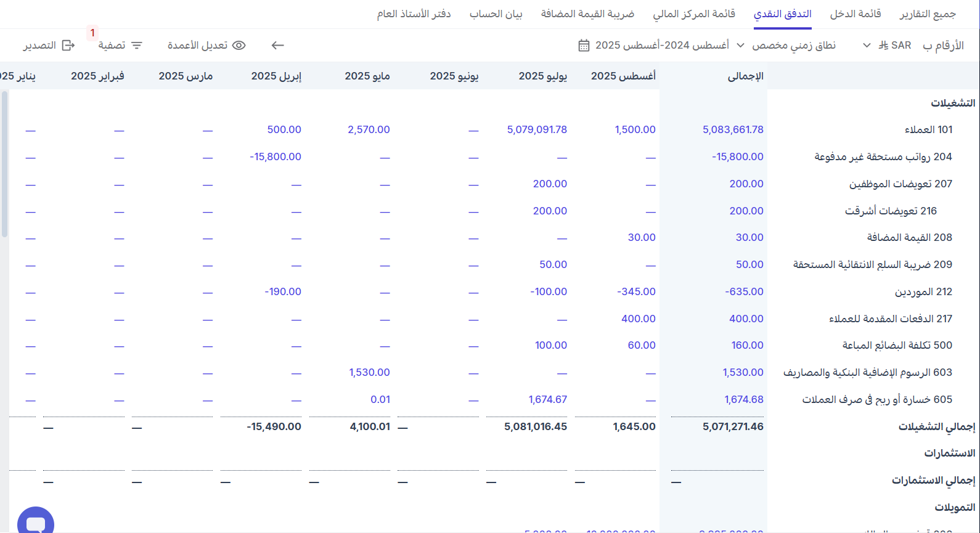Click the filter lines icon beside تصفية

coord(137,46)
